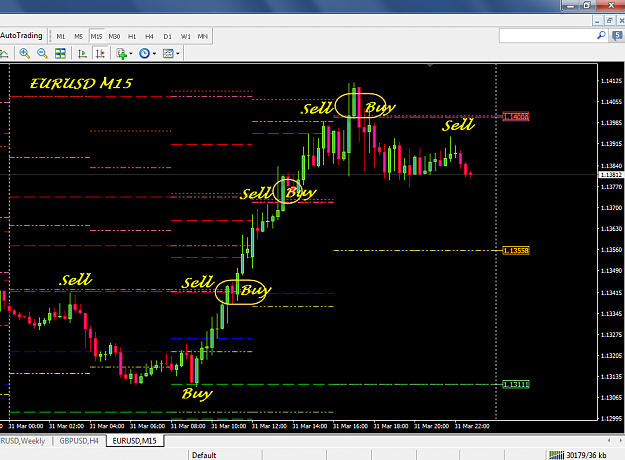
Task: Switch chart to M5 timeframe
Action: point(79,36)
